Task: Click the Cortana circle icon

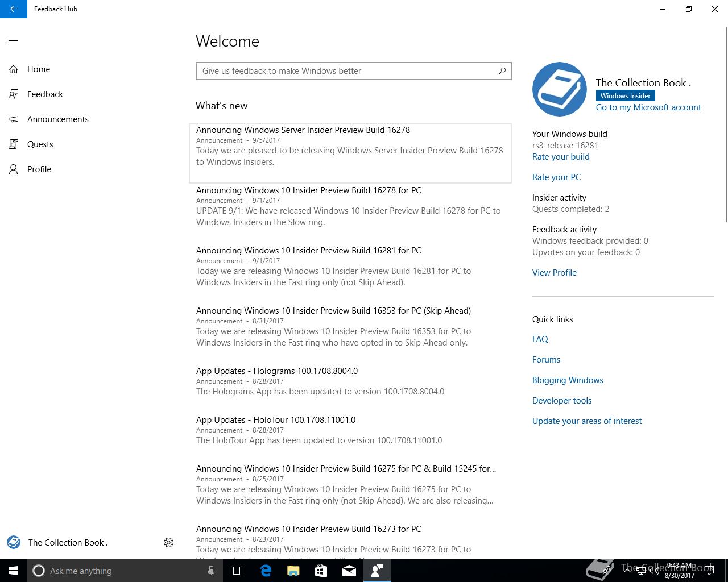Action: coord(39,571)
